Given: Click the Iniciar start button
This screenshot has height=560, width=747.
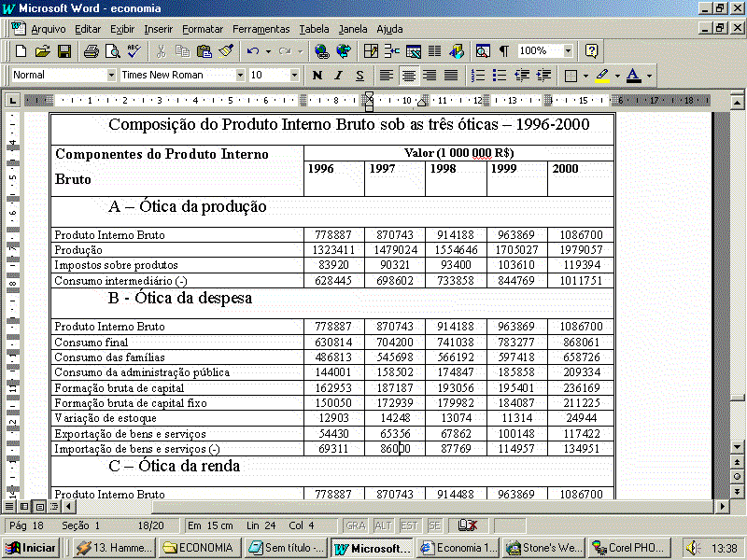Looking at the screenshot, I should [31, 548].
